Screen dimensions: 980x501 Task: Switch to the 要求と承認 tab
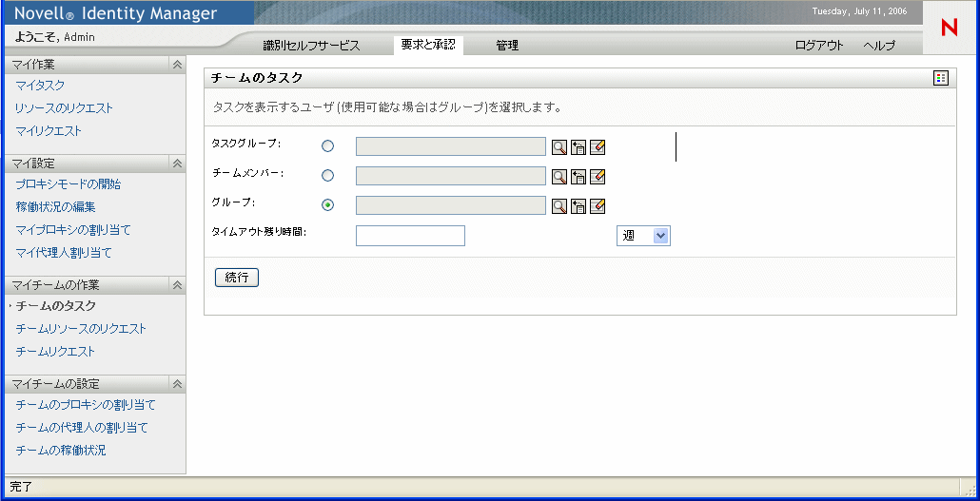point(428,45)
